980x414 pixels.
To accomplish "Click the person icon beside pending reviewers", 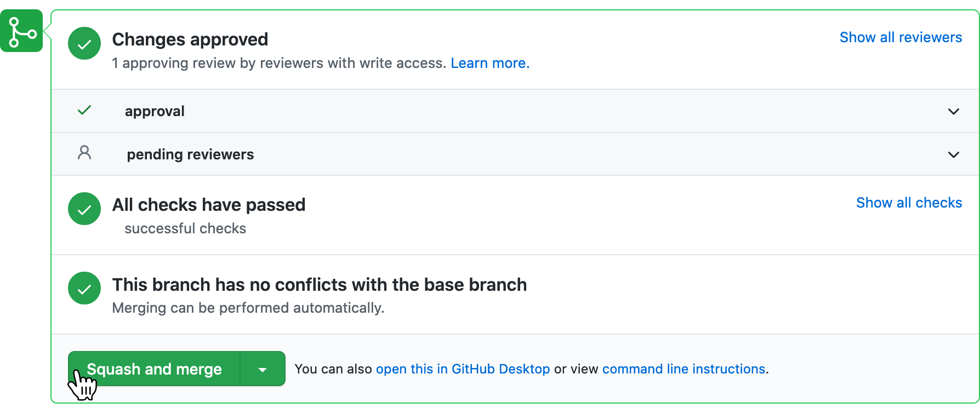I will [84, 153].
